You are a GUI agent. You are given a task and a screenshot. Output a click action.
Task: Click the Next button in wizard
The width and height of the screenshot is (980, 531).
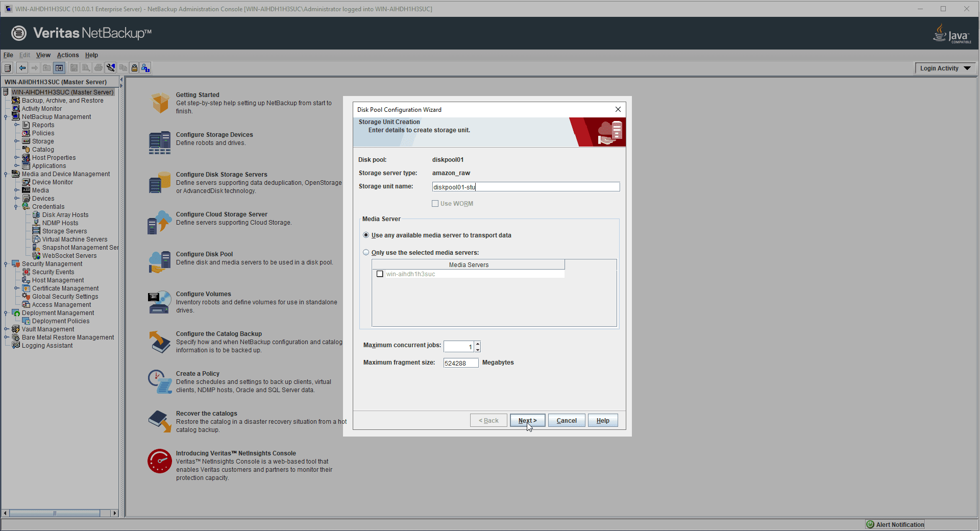point(527,421)
